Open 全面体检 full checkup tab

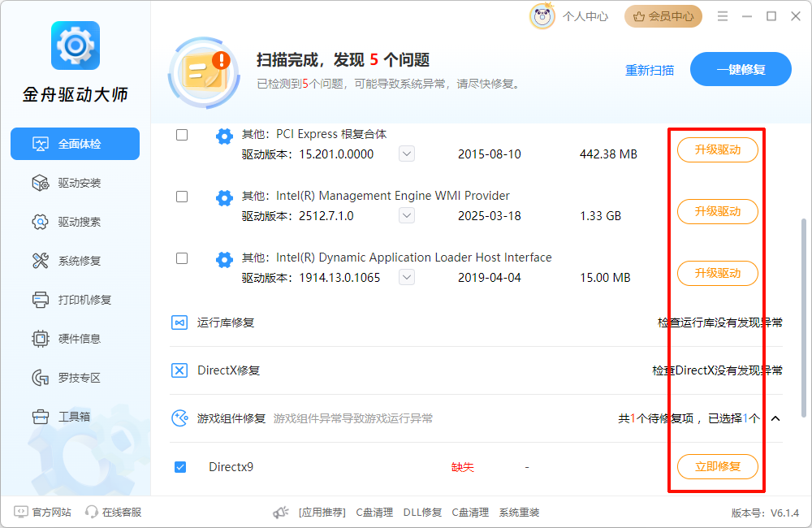point(75,144)
